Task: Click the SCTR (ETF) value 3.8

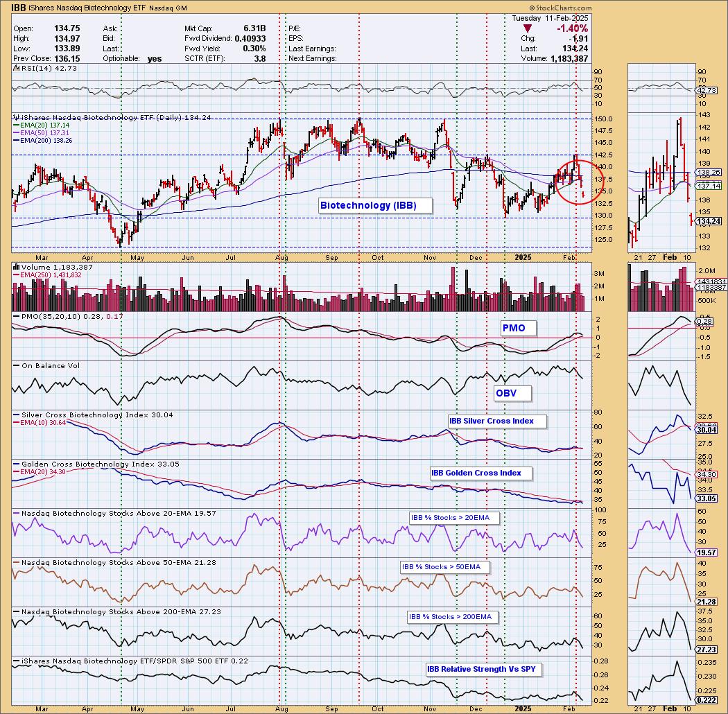Action: coord(260,58)
